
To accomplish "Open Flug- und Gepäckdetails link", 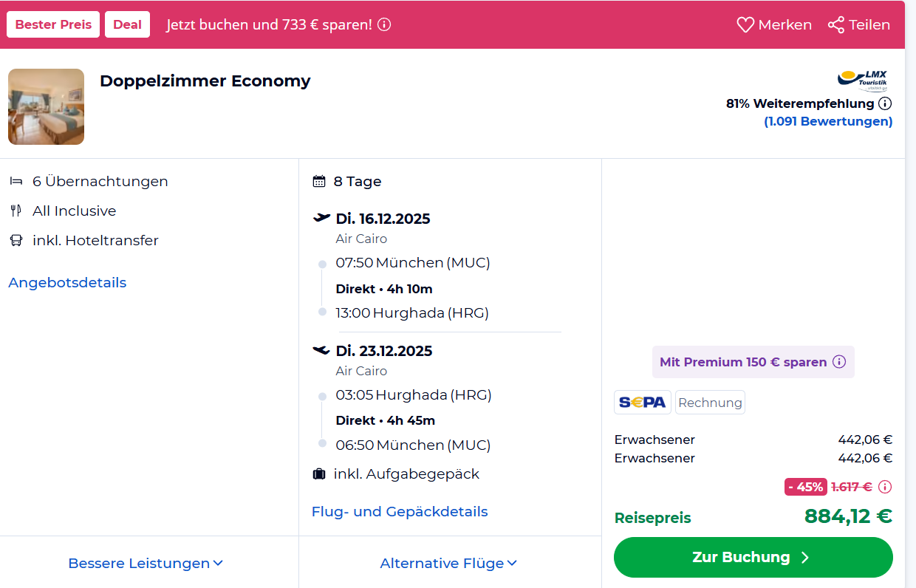I will 400,511.
